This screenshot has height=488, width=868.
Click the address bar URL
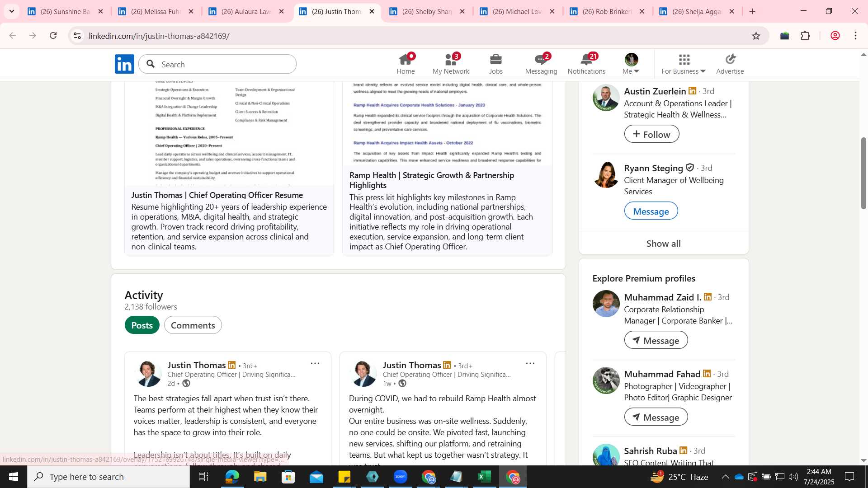(159, 36)
